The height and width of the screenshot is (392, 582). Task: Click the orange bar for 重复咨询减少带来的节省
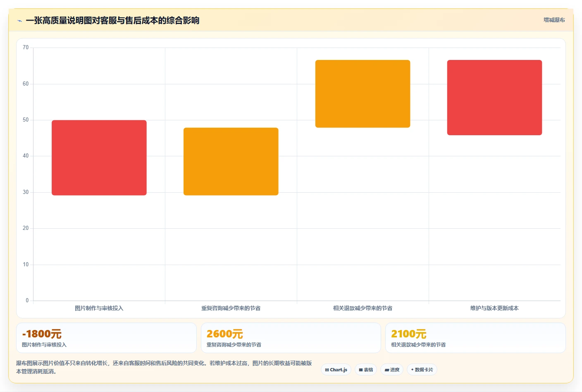point(231,161)
